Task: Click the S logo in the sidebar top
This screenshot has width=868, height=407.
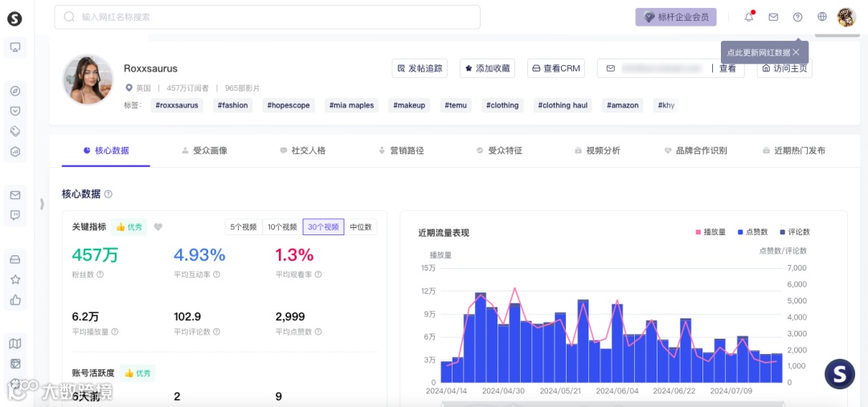Action: tap(15, 18)
